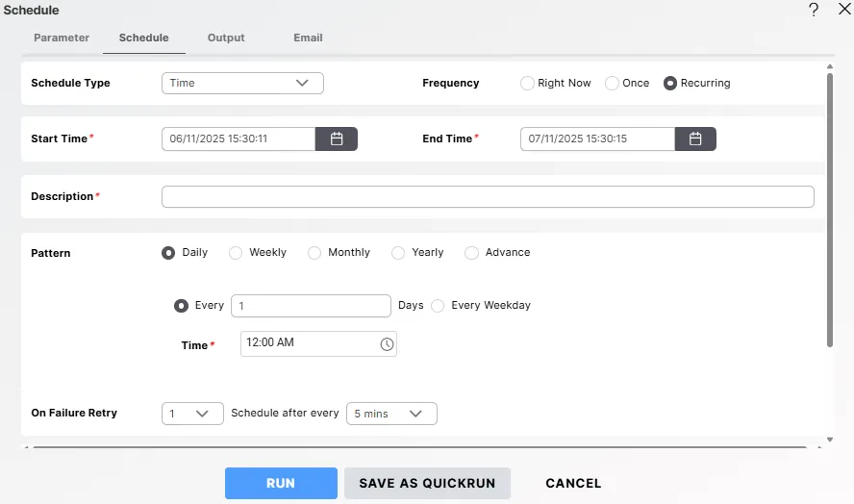
Task: Choose the Weekly pattern radio button
Action: click(236, 253)
